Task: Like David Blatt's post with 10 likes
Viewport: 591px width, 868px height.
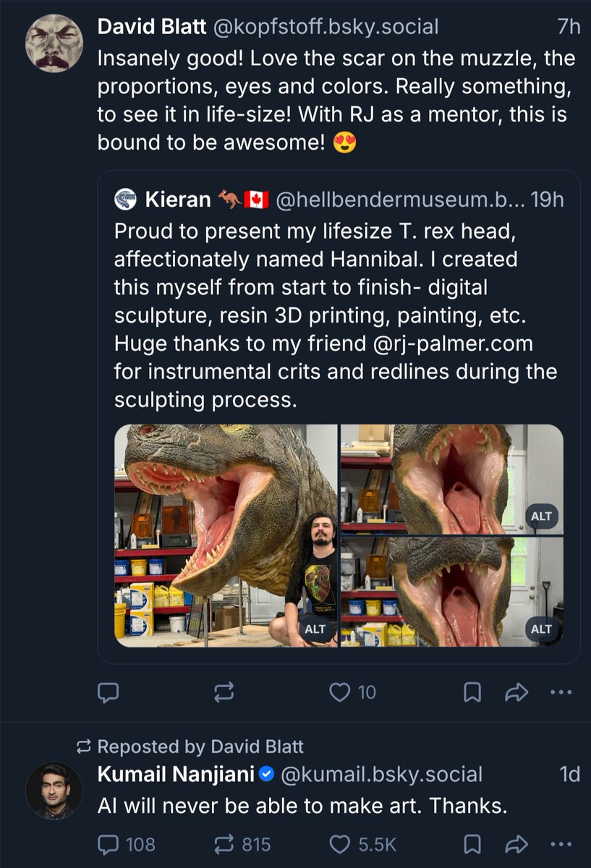Action: coord(352,693)
